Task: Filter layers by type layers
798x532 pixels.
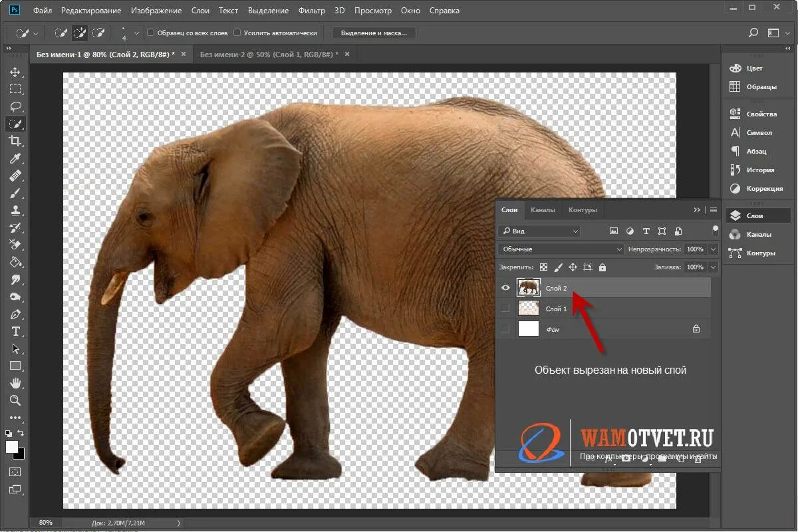Action: coord(646,231)
